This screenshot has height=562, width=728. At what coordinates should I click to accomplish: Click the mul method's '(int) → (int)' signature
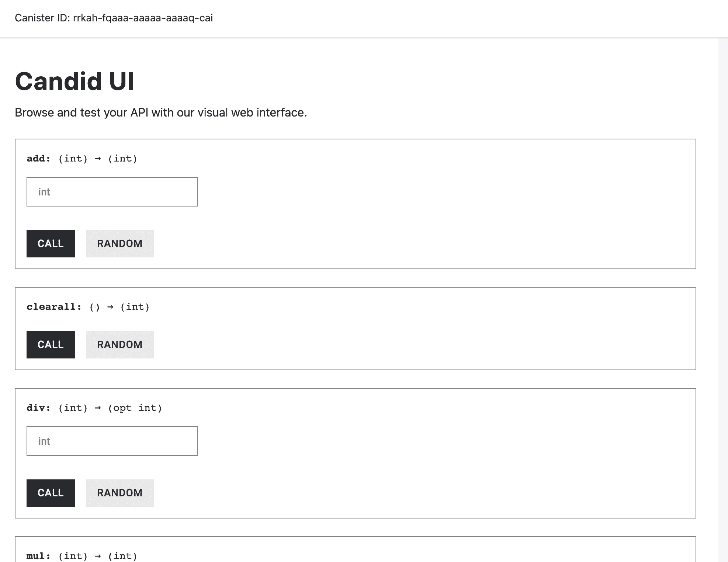click(98, 556)
